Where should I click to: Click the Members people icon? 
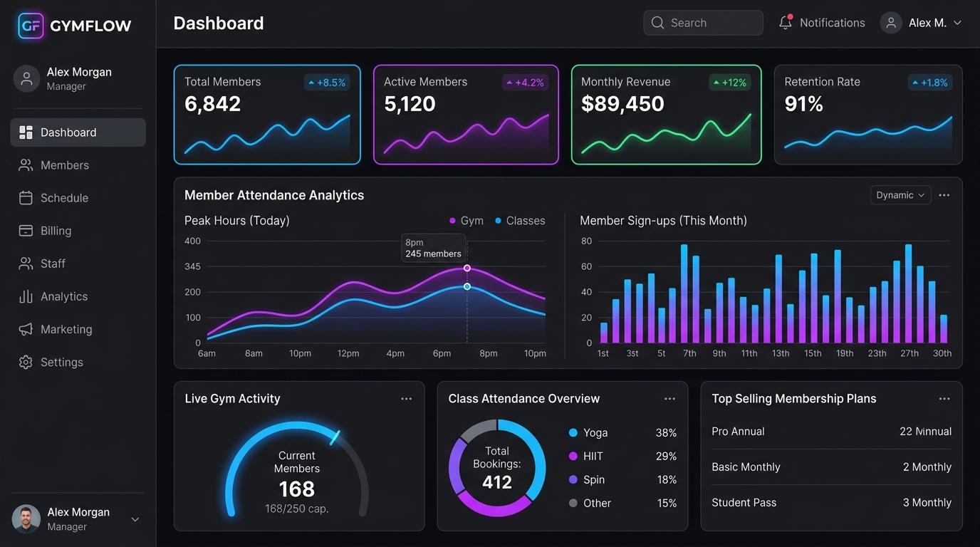click(x=26, y=165)
